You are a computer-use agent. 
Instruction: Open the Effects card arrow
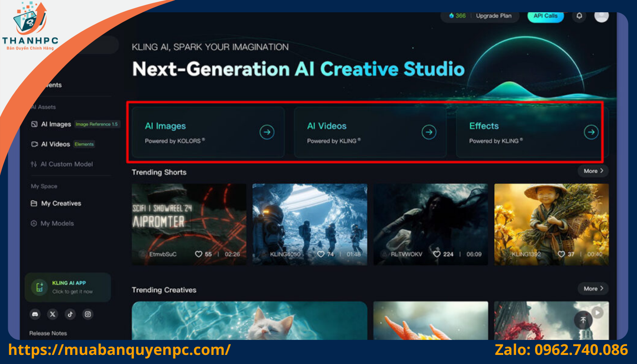click(591, 132)
